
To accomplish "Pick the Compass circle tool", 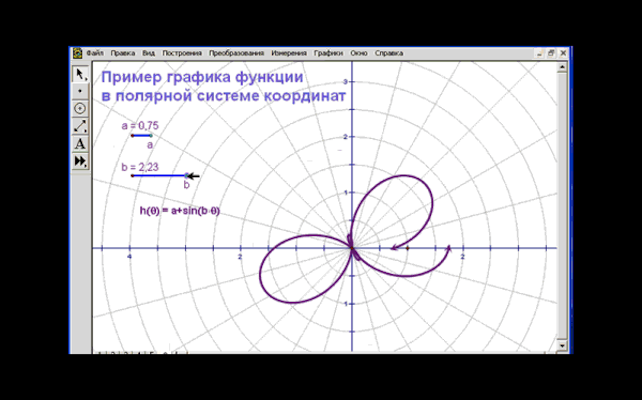I will point(80,108).
